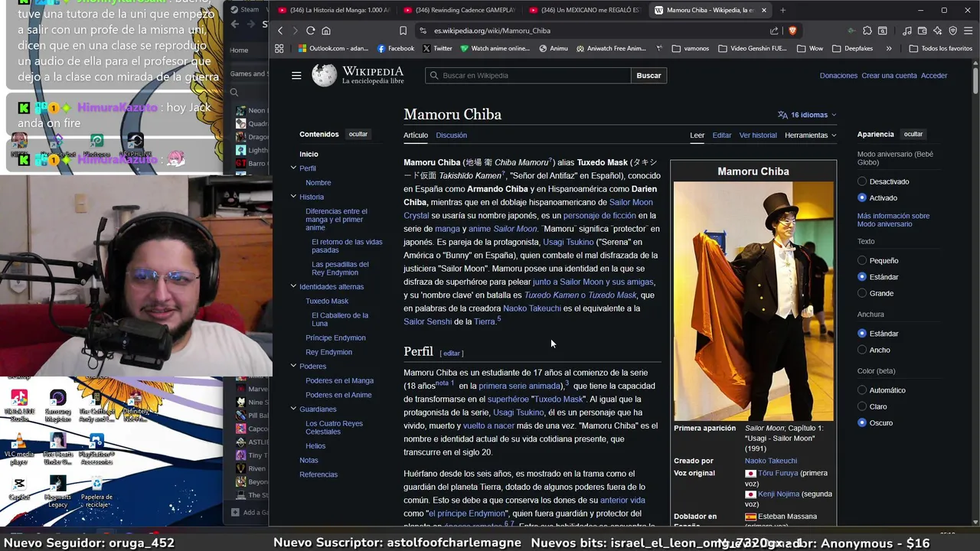The width and height of the screenshot is (980, 551).
Task: Click the address bar URL
Action: (x=492, y=31)
